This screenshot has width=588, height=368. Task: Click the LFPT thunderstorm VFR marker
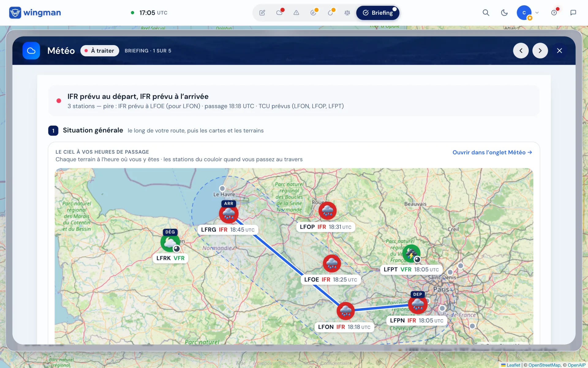pos(411,254)
